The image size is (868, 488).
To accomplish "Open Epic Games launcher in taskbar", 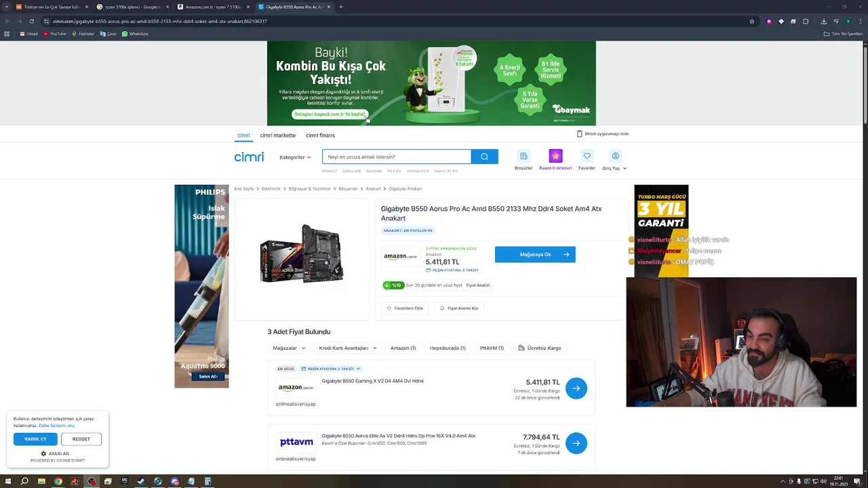I will coord(125,481).
